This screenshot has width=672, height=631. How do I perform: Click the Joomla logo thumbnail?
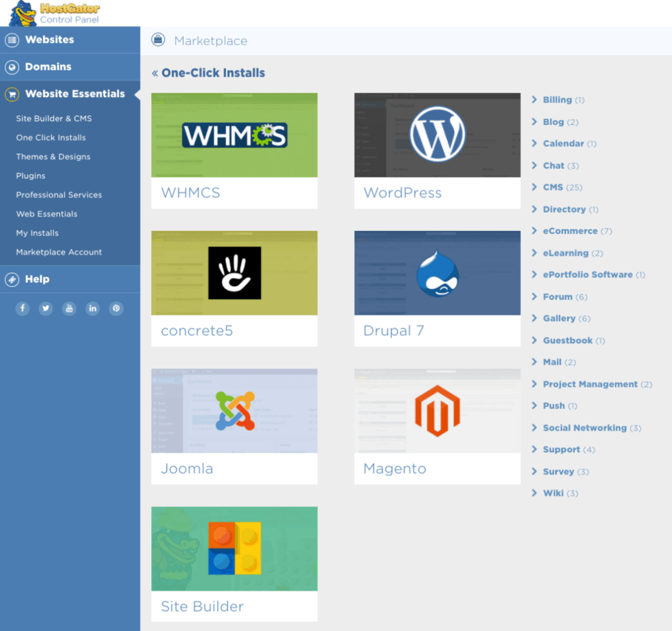point(234,411)
